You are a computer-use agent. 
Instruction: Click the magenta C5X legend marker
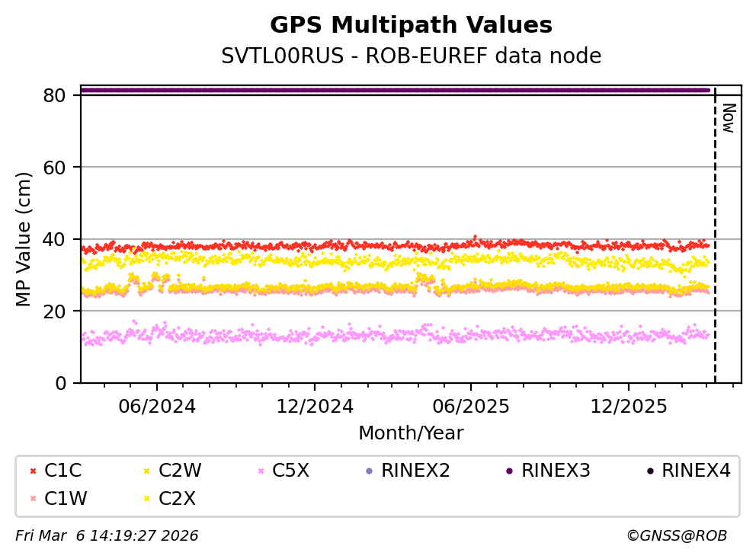pyautogui.click(x=261, y=471)
